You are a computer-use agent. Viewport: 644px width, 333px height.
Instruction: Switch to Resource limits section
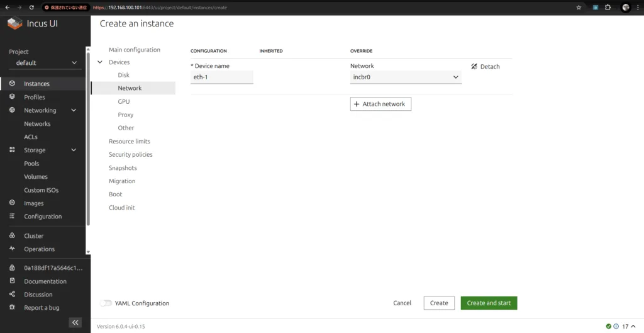coord(130,141)
